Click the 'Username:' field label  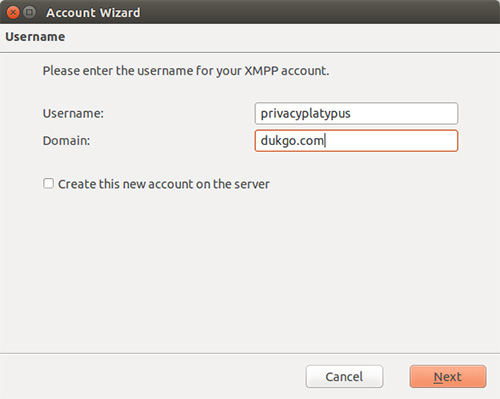73,113
